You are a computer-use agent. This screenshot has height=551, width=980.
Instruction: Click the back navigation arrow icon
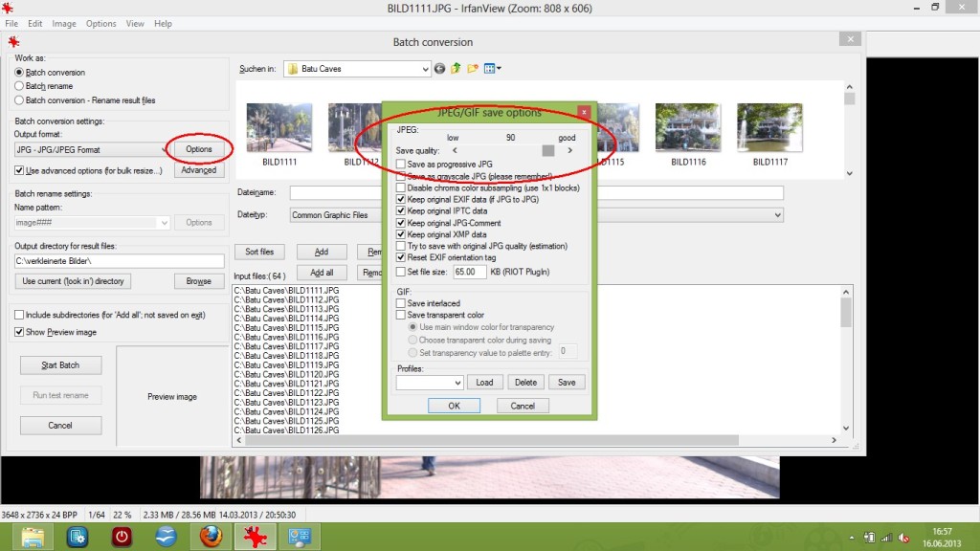[x=440, y=69]
